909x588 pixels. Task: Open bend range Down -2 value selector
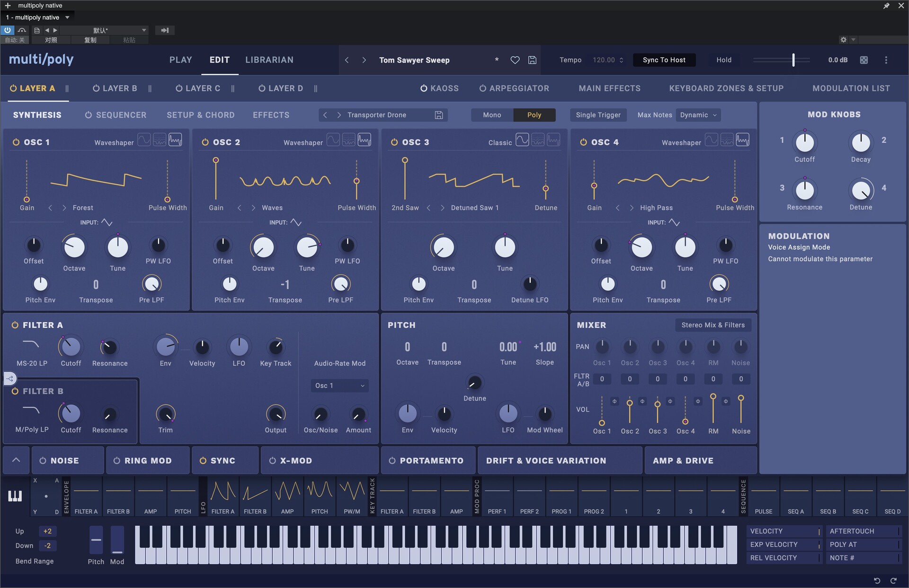(x=47, y=545)
